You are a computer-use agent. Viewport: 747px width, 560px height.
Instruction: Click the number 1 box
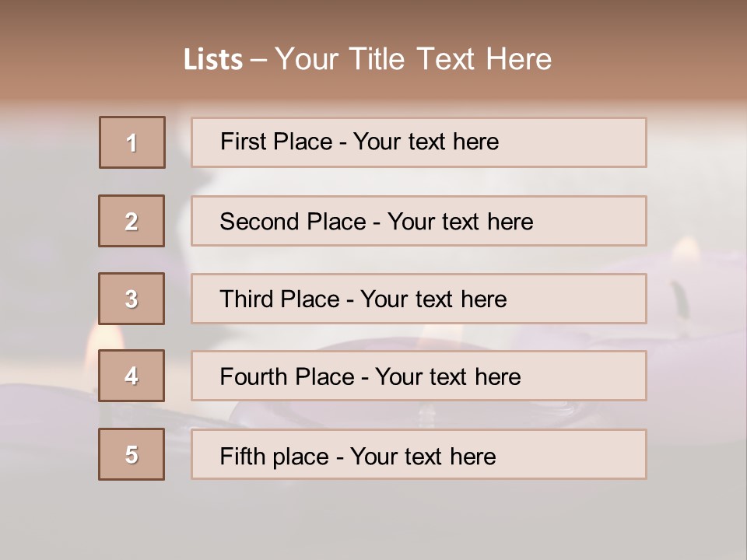coord(132,142)
